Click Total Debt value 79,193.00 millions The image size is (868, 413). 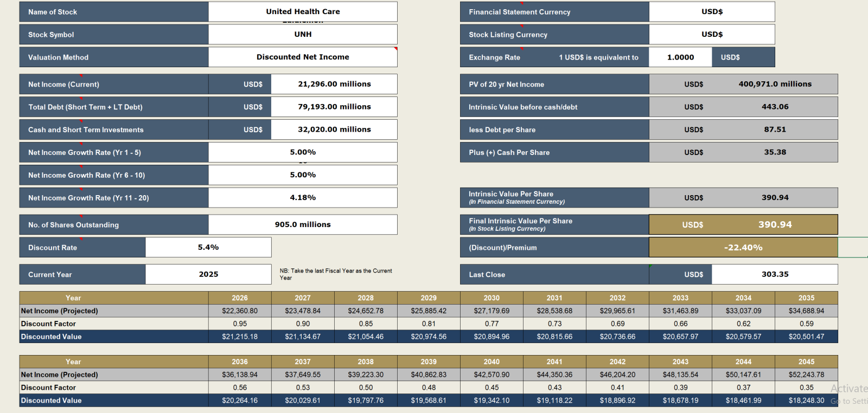(334, 107)
